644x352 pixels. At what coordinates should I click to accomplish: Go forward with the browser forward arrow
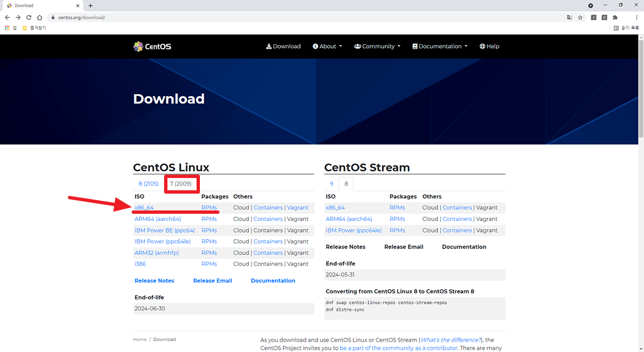(x=18, y=18)
